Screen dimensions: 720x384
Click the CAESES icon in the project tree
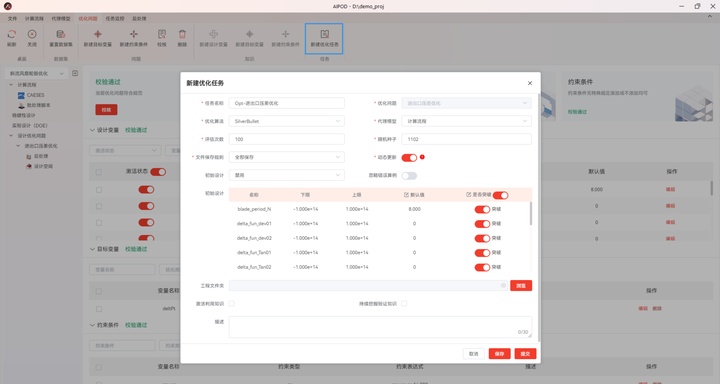[x=21, y=95]
